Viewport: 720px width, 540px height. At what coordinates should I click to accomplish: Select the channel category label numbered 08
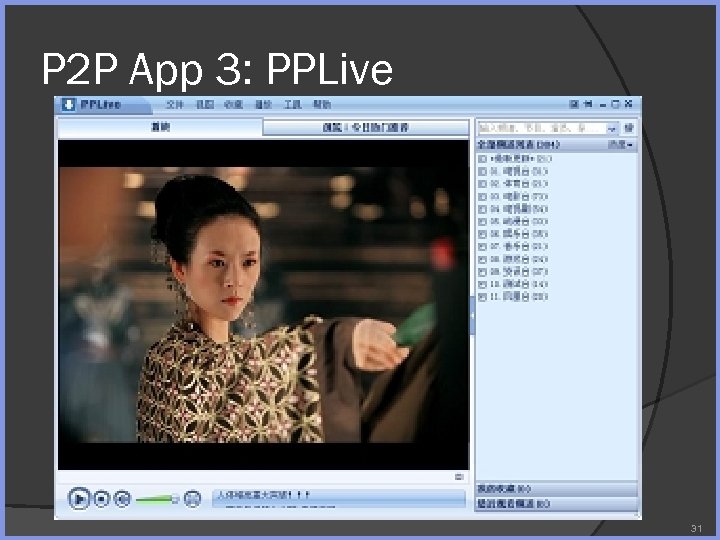[x=519, y=259]
